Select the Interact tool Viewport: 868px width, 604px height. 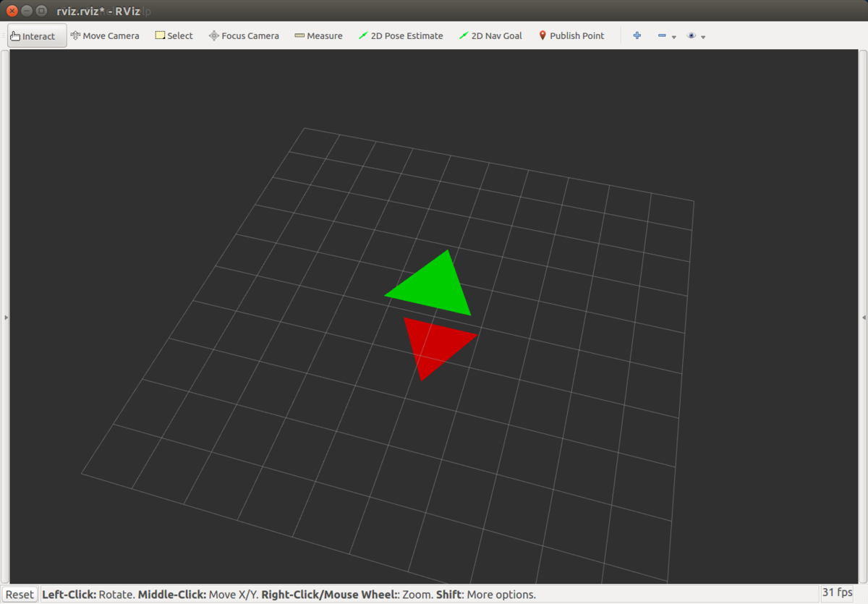(x=37, y=35)
